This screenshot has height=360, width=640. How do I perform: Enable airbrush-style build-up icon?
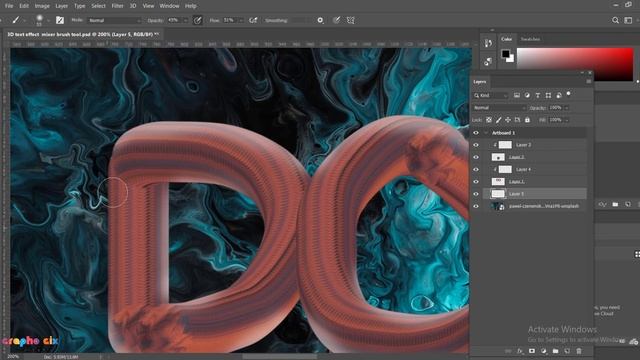coord(253,20)
